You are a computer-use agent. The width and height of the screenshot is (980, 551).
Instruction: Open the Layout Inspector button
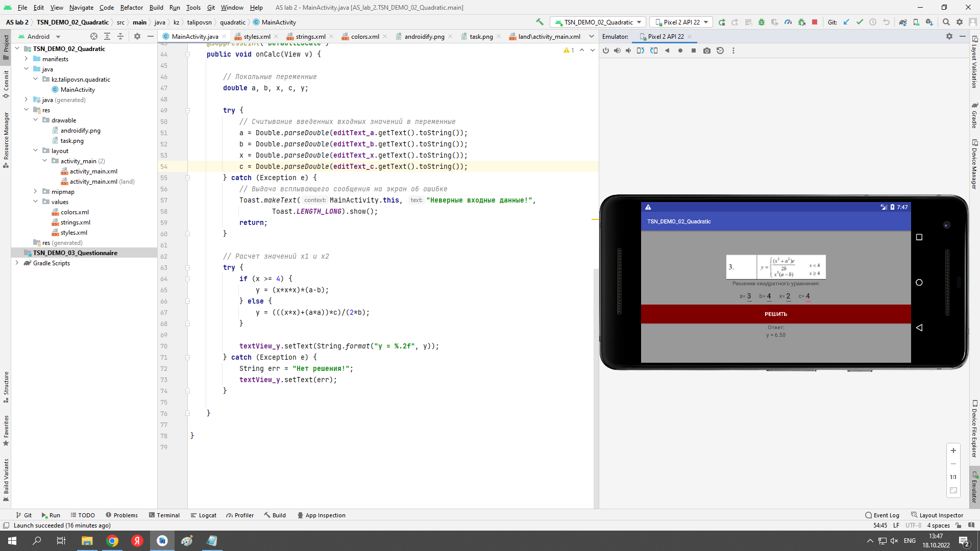pyautogui.click(x=937, y=515)
